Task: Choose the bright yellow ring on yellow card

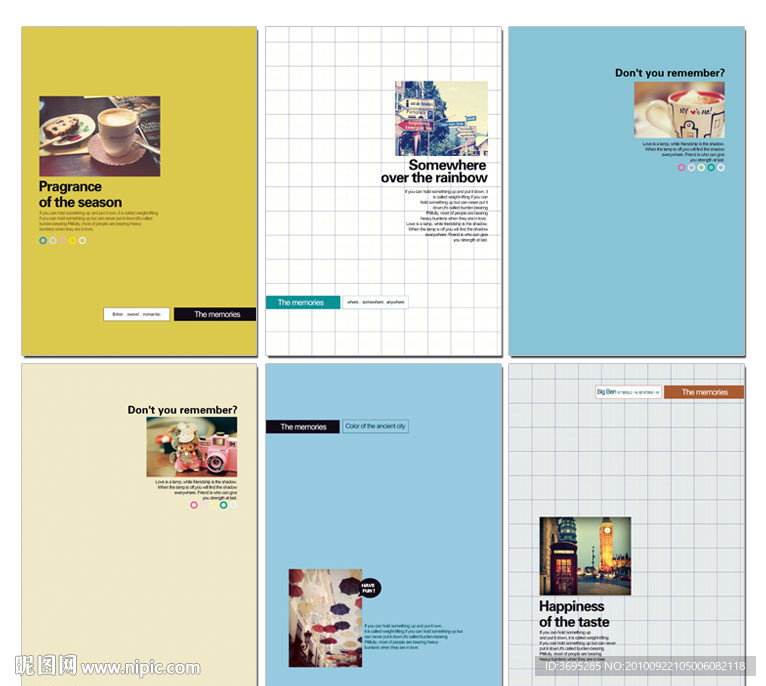Action: click(72, 240)
